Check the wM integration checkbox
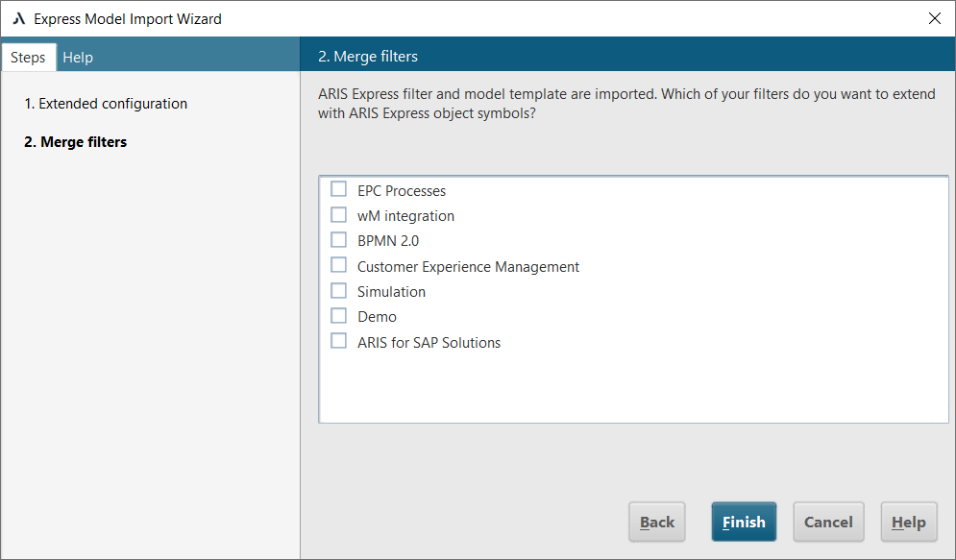The width and height of the screenshot is (956, 560). pyautogui.click(x=338, y=214)
